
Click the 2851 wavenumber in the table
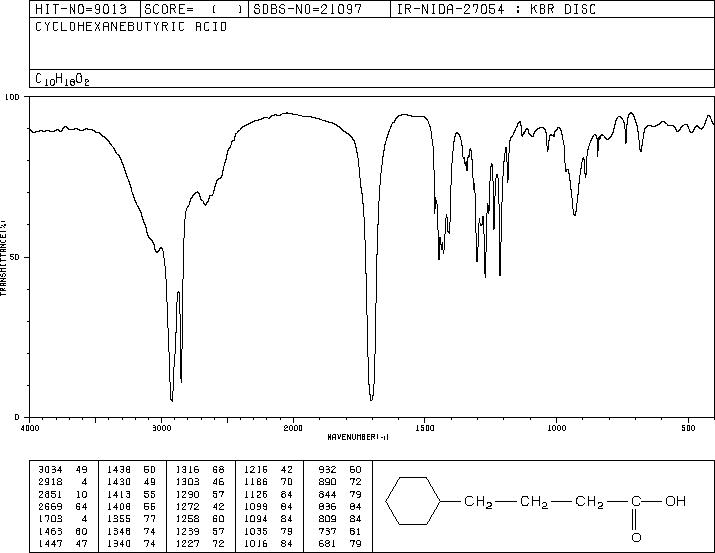[x=50, y=494]
